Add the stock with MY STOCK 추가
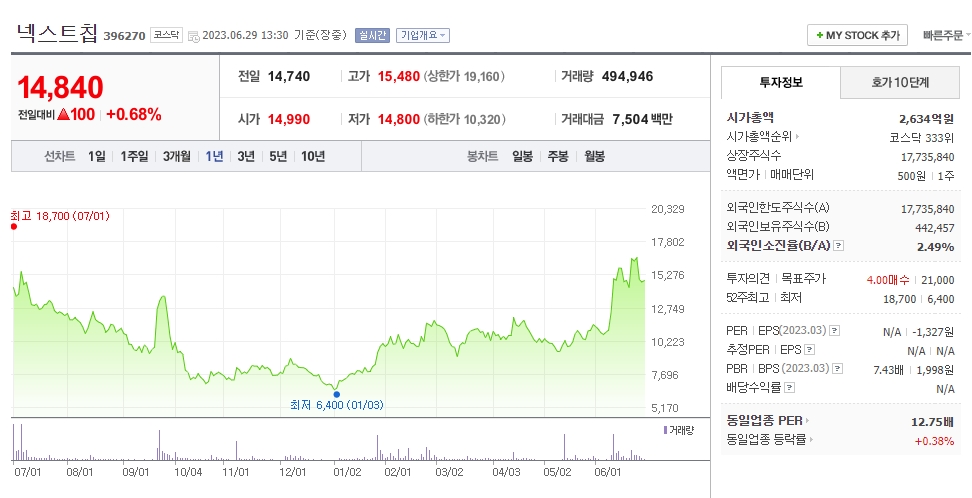Image resolution: width=972 pixels, height=498 pixels. click(x=857, y=35)
